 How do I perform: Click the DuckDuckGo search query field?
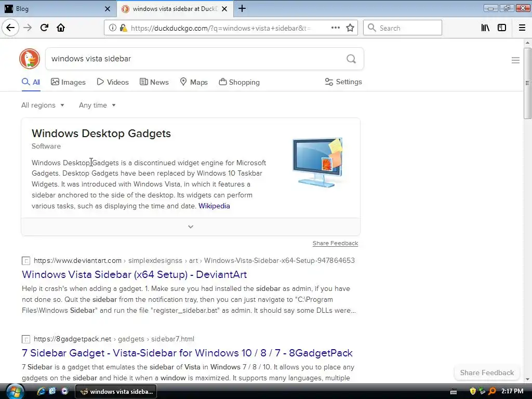click(195, 59)
